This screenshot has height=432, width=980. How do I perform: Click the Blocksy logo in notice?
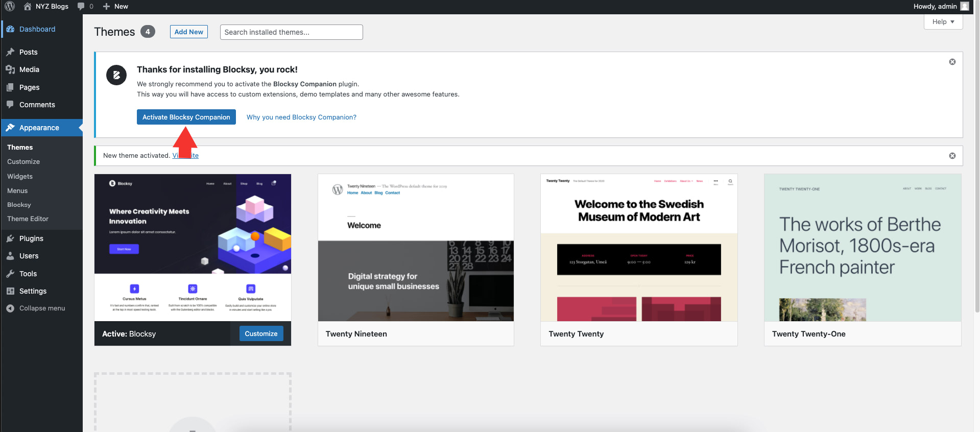(x=116, y=75)
